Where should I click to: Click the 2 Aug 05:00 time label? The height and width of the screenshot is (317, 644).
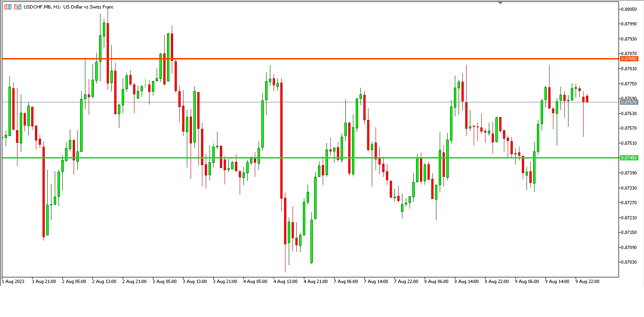point(74,282)
